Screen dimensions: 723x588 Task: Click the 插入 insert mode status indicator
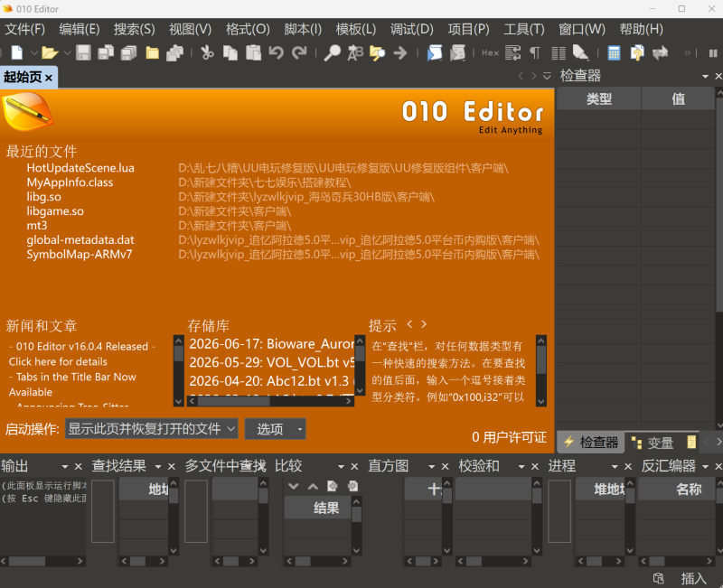pos(693,578)
